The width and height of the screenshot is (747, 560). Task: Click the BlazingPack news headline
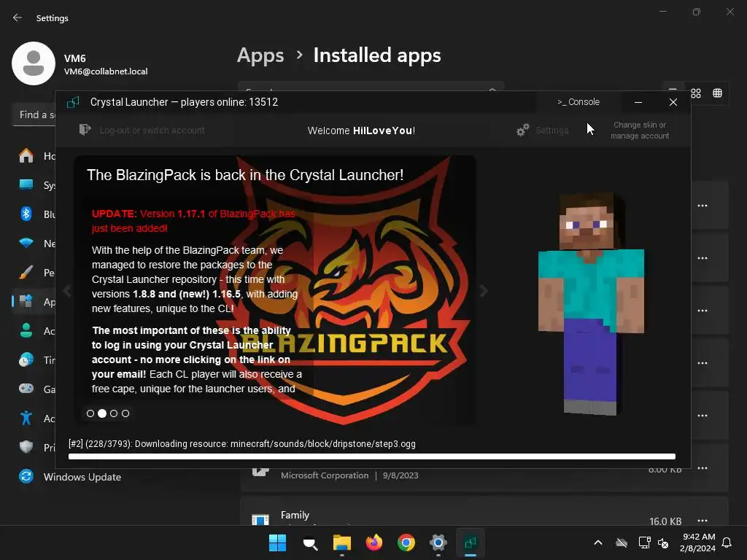point(245,175)
